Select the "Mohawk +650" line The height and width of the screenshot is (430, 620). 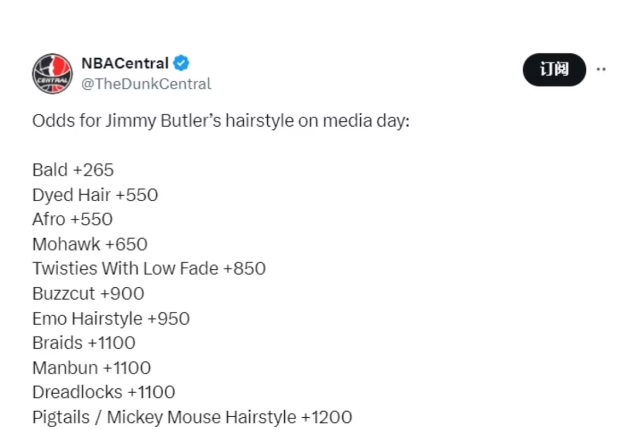(89, 244)
